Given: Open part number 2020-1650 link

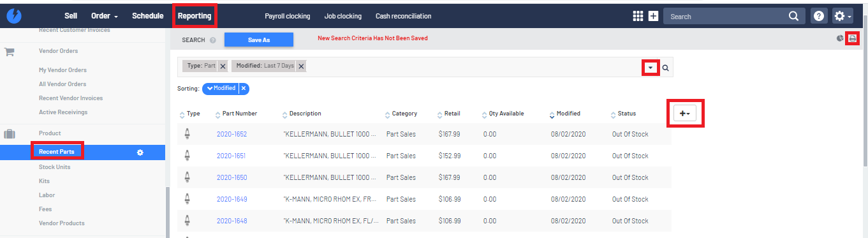Looking at the screenshot, I should [x=232, y=177].
